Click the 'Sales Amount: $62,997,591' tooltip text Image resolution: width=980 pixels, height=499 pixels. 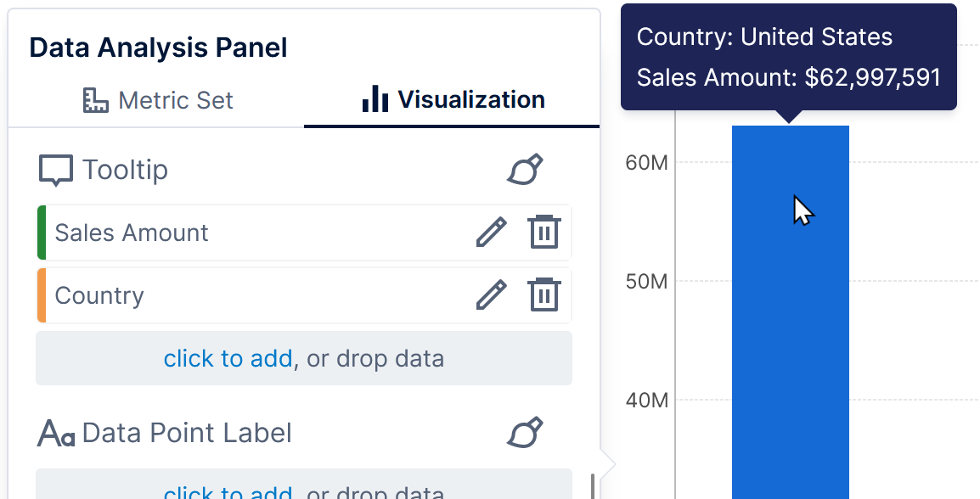pyautogui.click(x=789, y=77)
